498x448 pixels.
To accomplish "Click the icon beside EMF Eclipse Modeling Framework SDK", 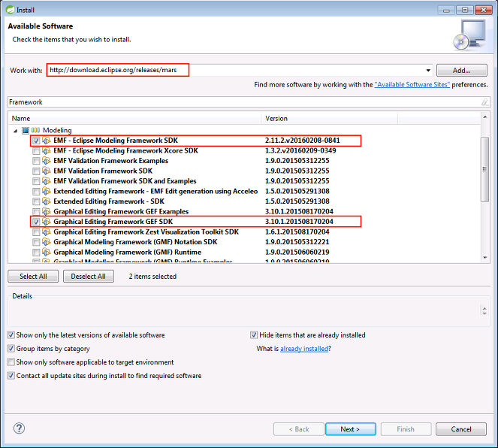I will [x=47, y=141].
